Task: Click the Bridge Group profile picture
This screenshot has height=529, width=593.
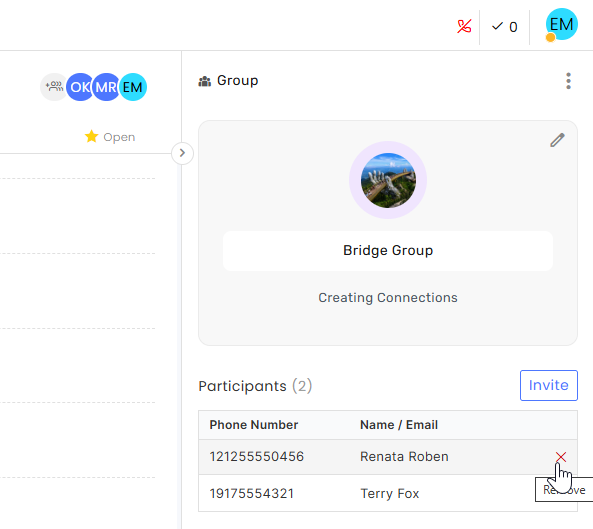Action: (x=388, y=180)
